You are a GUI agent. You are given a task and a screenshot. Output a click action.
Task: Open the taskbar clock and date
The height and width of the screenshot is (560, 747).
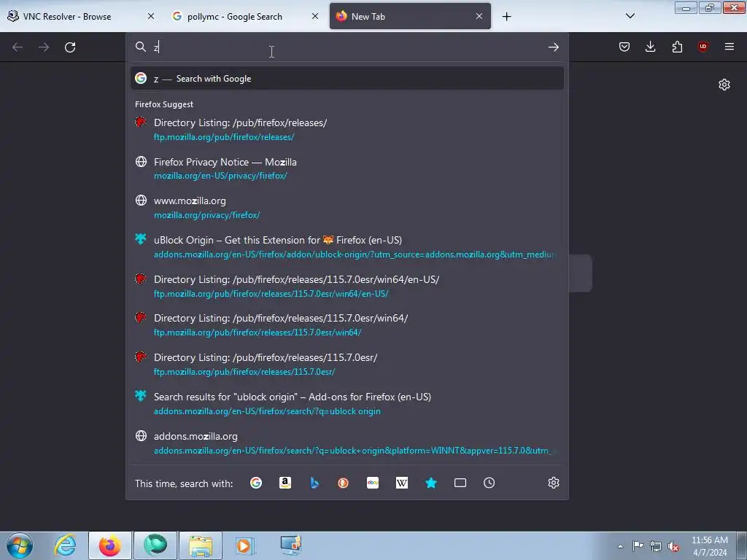(709, 546)
